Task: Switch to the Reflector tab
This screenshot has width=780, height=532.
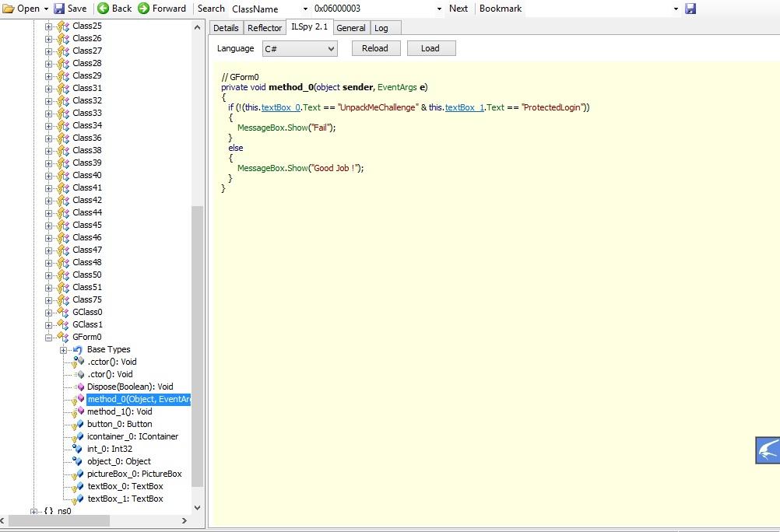Action: click(x=264, y=28)
